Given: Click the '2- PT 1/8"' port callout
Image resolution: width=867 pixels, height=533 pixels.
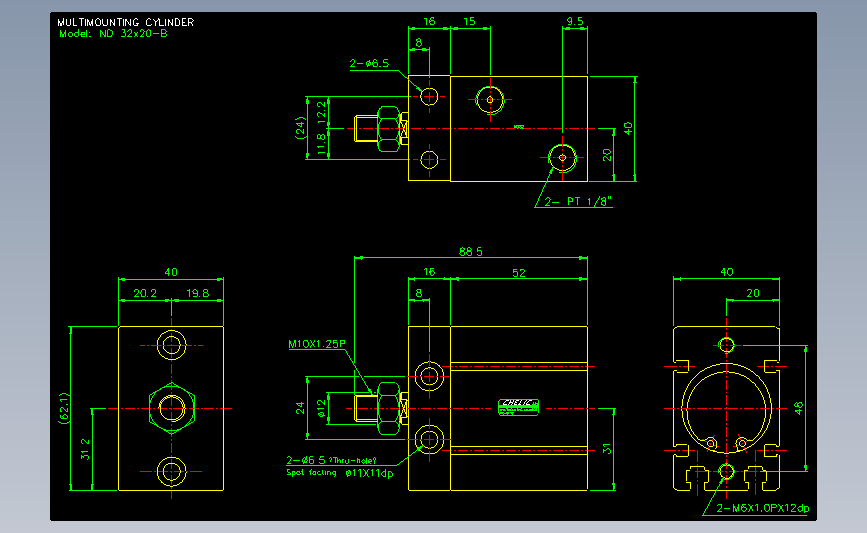Looking at the screenshot, I should pos(579,201).
